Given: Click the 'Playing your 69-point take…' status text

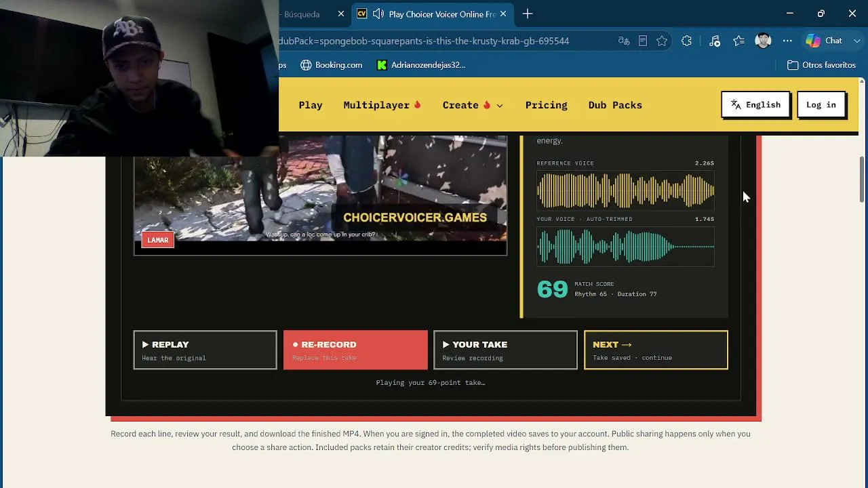Looking at the screenshot, I should (431, 383).
